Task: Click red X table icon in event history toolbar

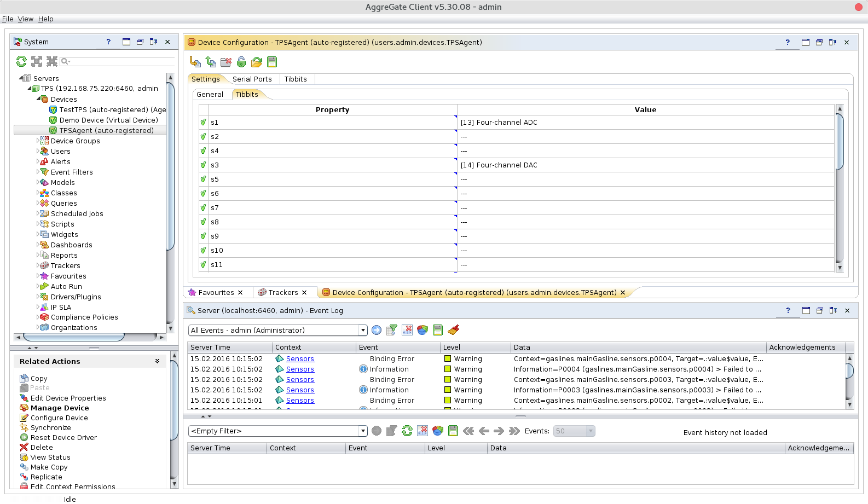Action: point(423,431)
